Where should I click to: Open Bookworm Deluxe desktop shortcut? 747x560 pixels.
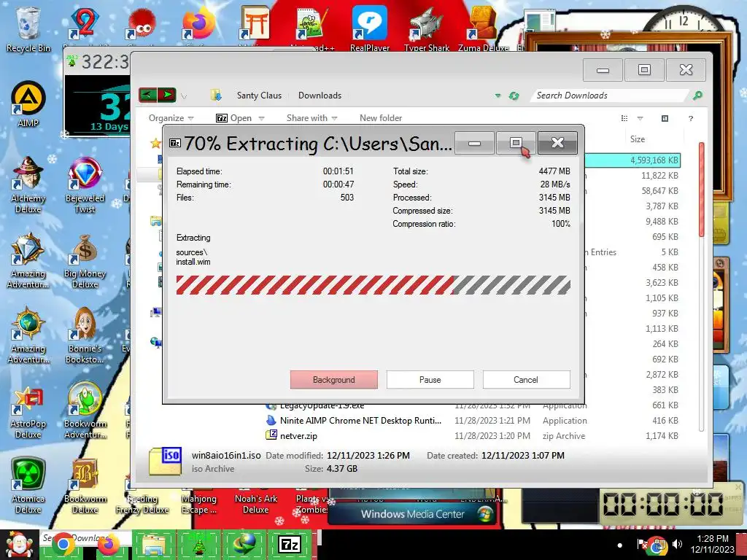(85, 486)
